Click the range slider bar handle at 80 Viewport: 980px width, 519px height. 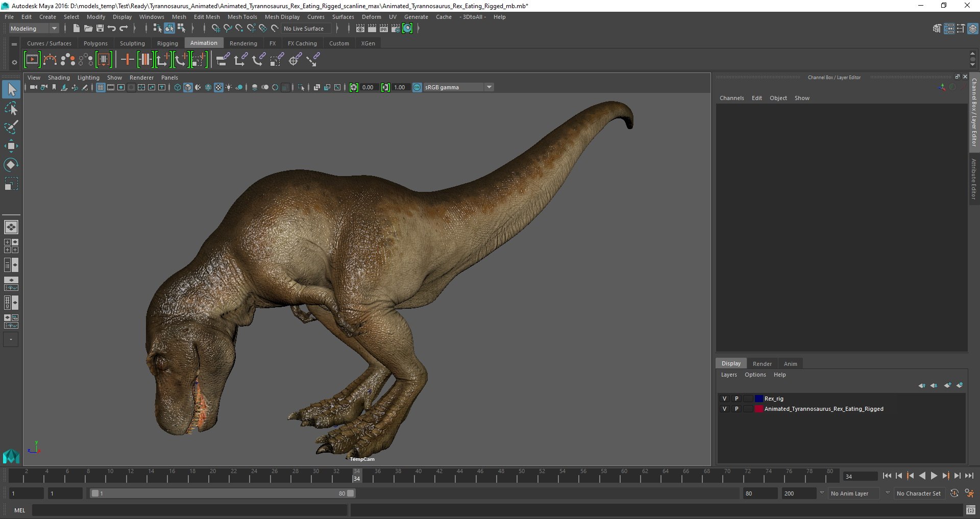tap(350, 493)
